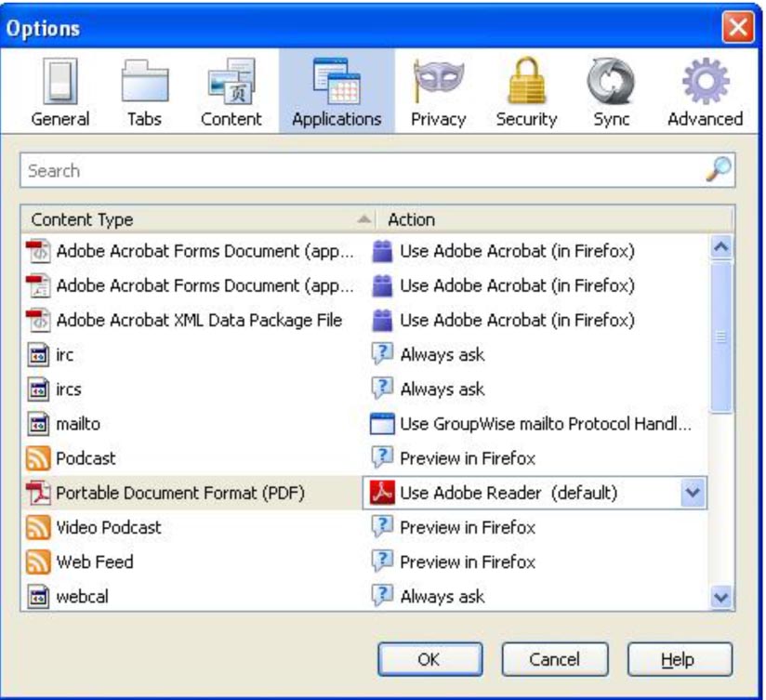Click the Always ask action for irc
Image resolution: width=766 pixels, height=700 pixels.
coord(442,355)
